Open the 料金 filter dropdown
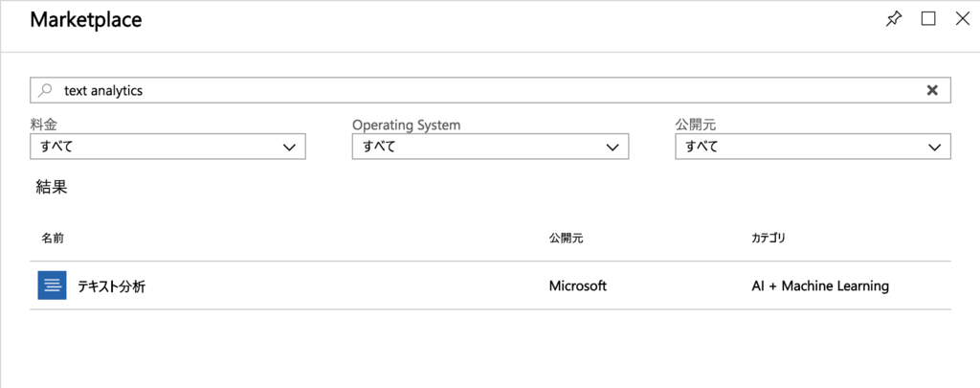 [167, 147]
